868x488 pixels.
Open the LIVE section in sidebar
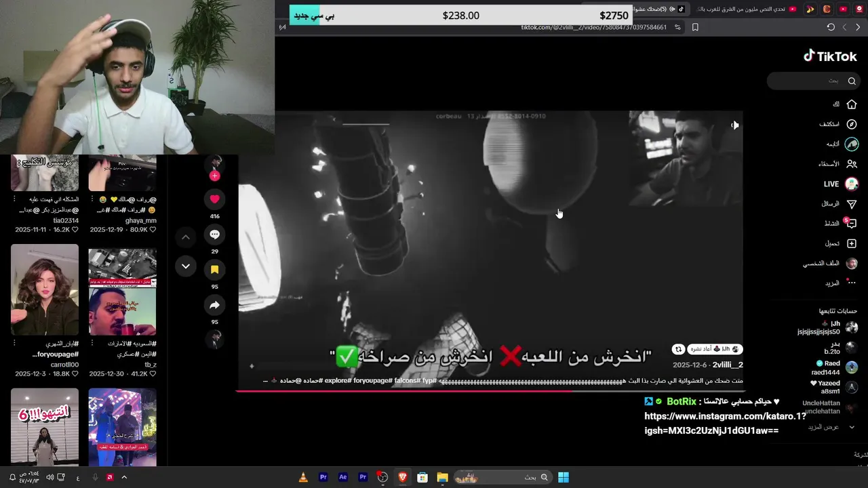(841, 184)
